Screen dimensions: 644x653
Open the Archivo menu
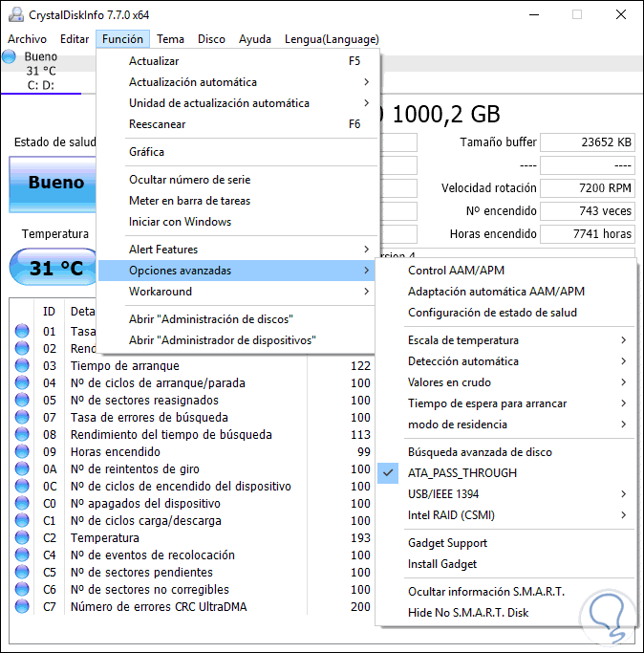coord(27,39)
